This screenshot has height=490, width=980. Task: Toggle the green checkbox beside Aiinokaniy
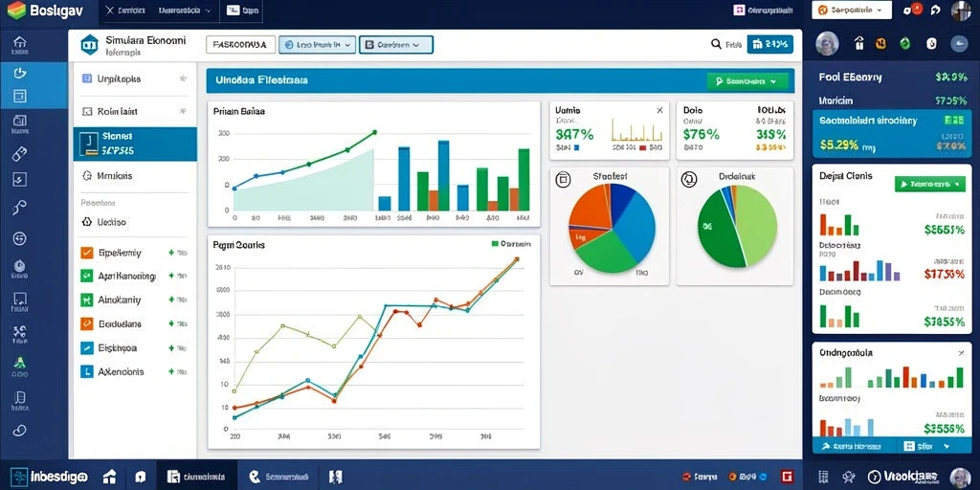tap(87, 300)
